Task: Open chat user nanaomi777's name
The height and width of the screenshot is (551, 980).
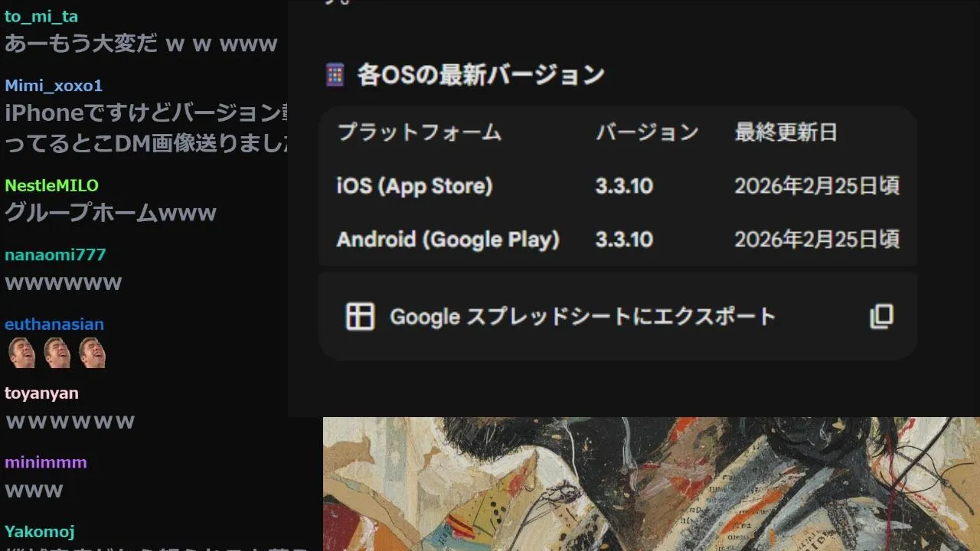Action: coord(55,254)
